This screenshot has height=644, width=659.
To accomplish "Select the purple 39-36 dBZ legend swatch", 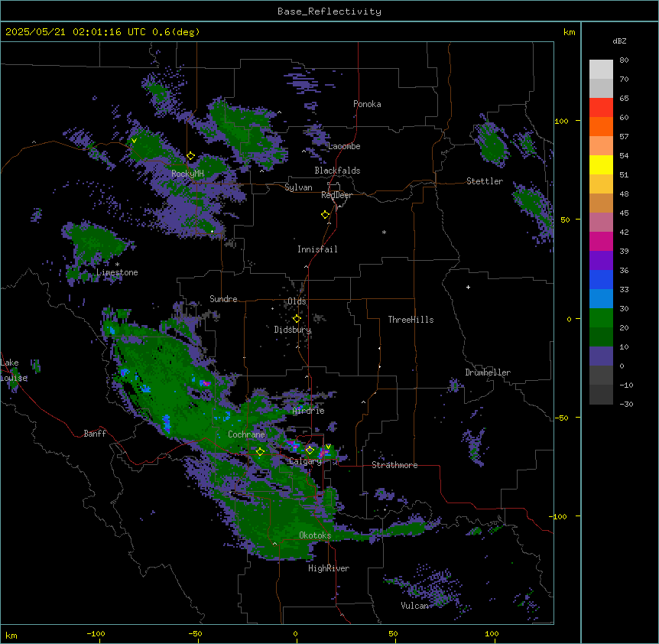I will point(601,260).
